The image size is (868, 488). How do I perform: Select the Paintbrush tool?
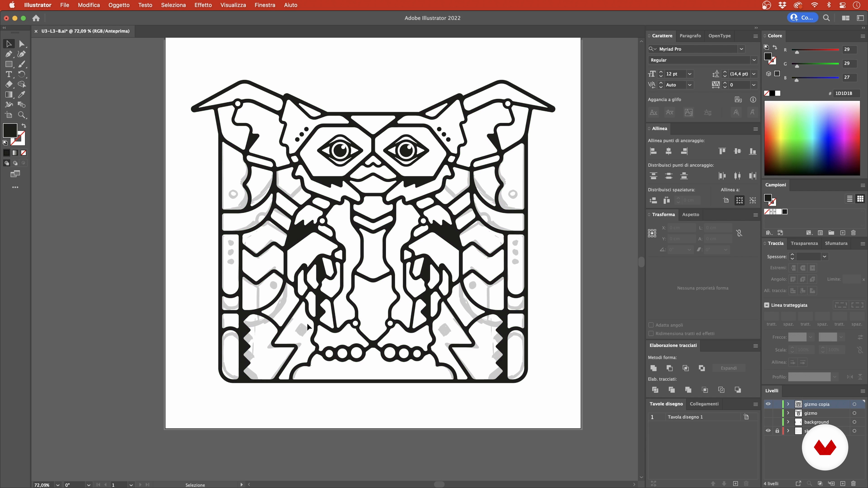tap(21, 64)
